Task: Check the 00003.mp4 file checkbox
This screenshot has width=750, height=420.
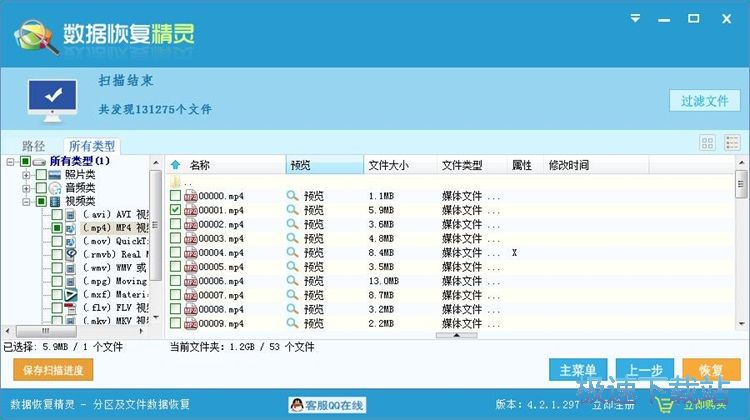Action: pos(176,239)
